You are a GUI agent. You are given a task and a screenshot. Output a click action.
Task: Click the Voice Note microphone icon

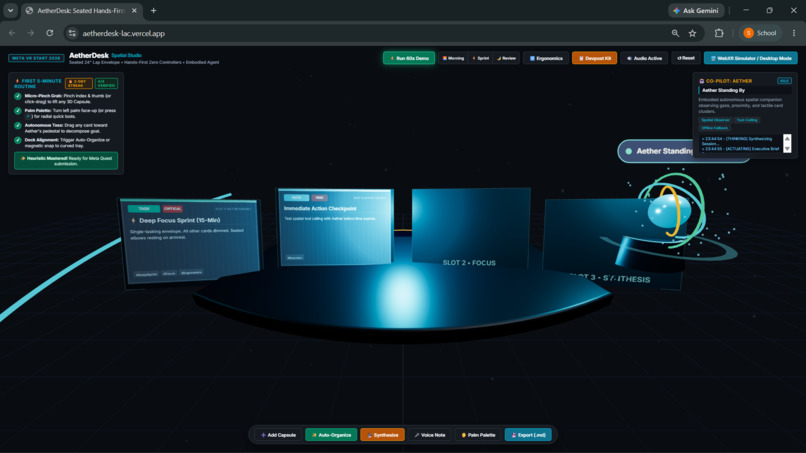coord(417,435)
